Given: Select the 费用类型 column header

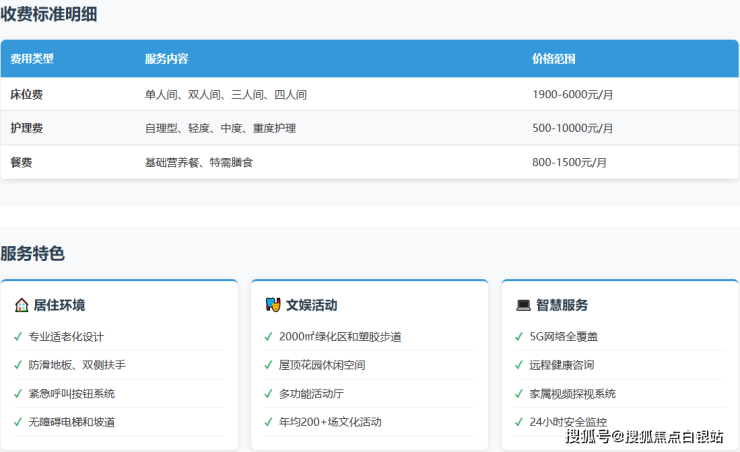Looking at the screenshot, I should [32, 59].
